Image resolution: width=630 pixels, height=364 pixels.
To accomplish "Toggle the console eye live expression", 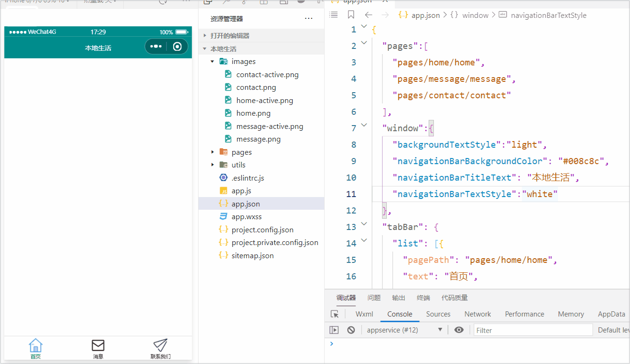I will tap(459, 330).
